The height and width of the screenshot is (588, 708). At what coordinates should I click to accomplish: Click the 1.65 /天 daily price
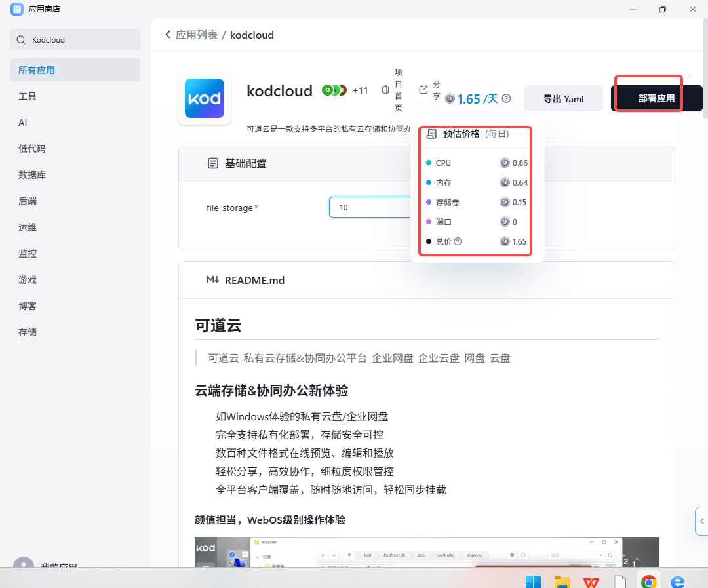(x=477, y=99)
